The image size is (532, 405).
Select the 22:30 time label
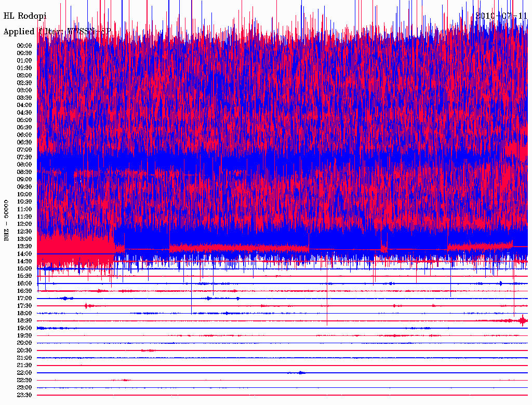(24, 380)
